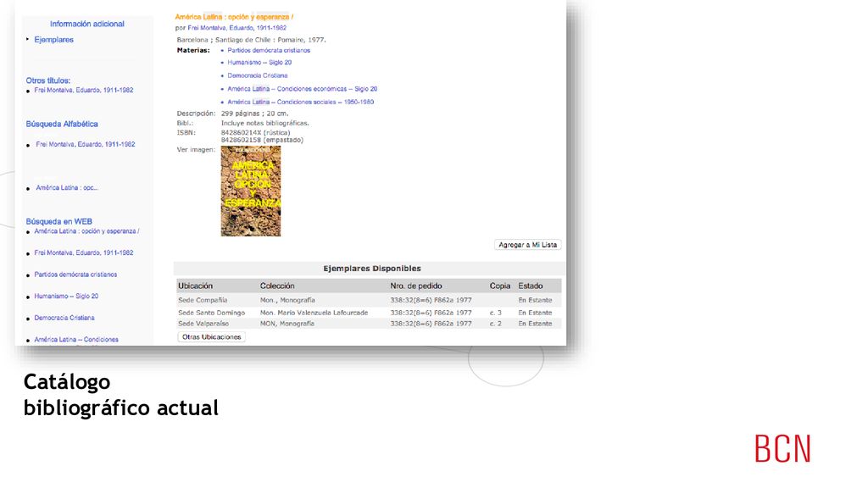The height and width of the screenshot is (488, 868).
Task: Select the 'Sede Santo Domingo' location cell
Action: click(x=211, y=313)
